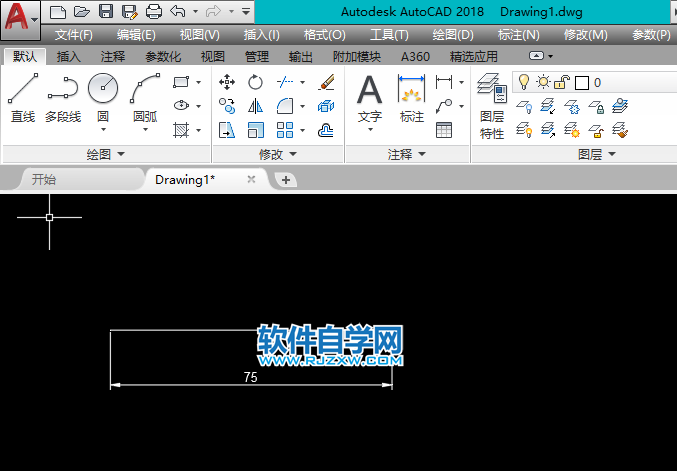Select the Polyline (多段线) tool
Viewport: 677px width, 471px height.
click(x=63, y=98)
